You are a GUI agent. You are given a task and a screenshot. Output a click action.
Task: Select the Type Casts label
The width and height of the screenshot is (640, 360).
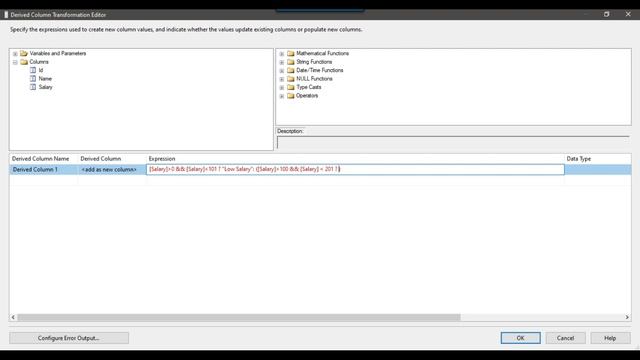[309, 87]
